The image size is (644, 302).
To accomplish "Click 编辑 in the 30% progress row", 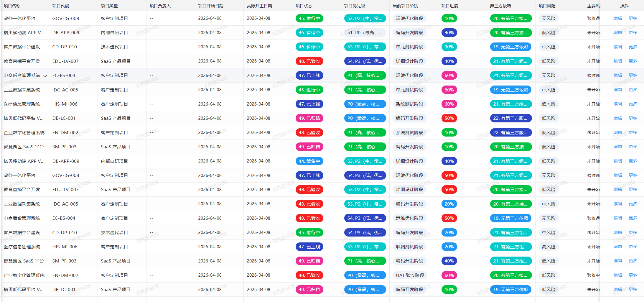I will pyautogui.click(x=617, y=47).
